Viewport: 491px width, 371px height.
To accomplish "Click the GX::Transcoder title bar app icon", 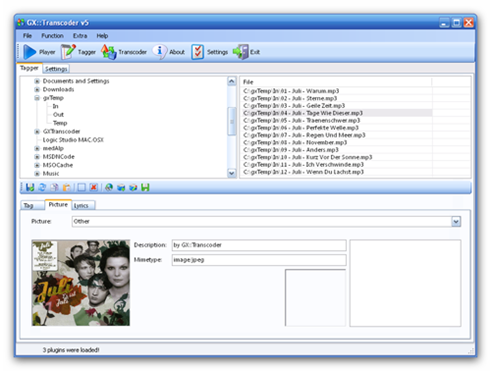I will (x=21, y=23).
